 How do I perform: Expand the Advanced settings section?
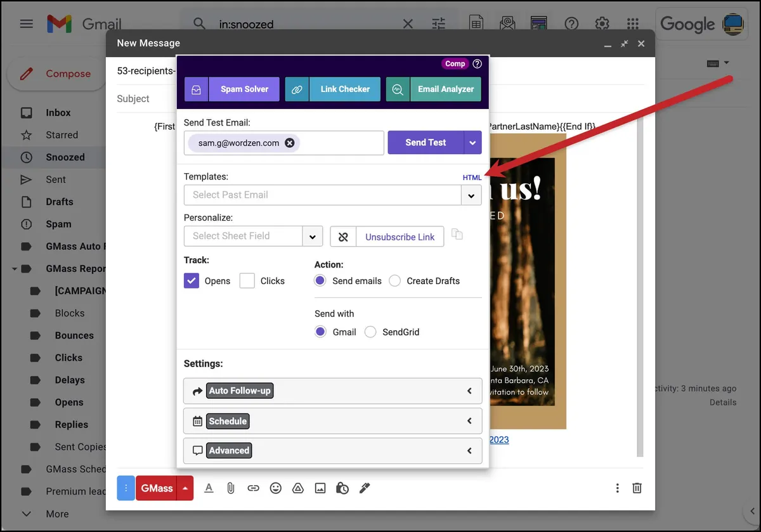[x=332, y=451]
